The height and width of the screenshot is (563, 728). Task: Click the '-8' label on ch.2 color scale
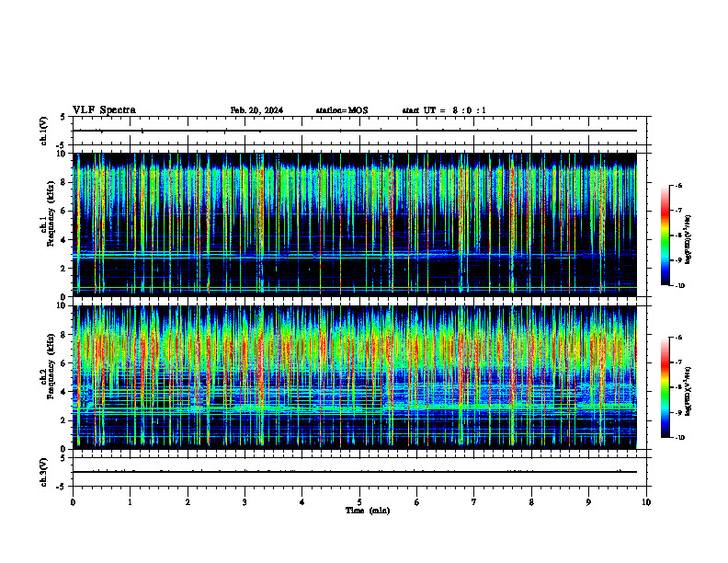tap(678, 387)
